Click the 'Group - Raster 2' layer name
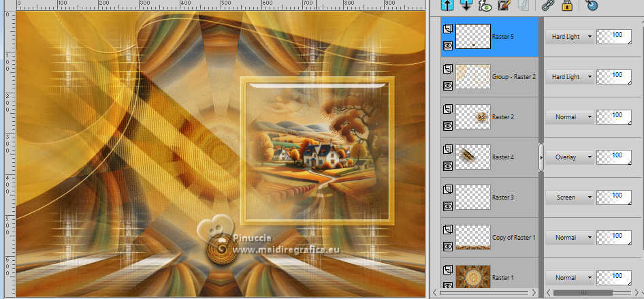The image size is (644, 299). coord(514,77)
